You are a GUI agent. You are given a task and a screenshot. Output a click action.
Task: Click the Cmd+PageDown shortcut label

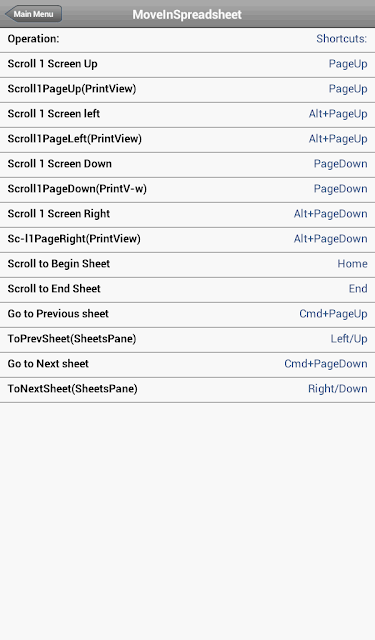click(x=326, y=364)
